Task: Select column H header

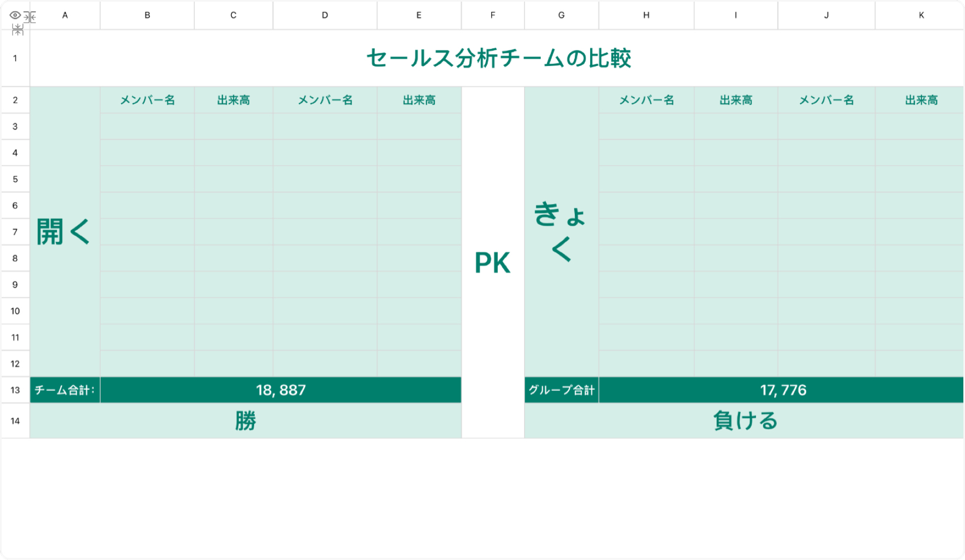Action: click(x=646, y=15)
